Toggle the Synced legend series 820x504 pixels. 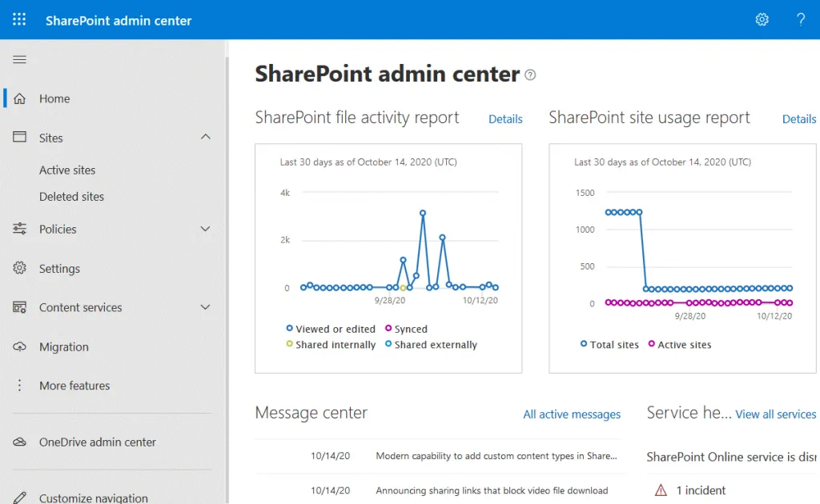point(410,329)
